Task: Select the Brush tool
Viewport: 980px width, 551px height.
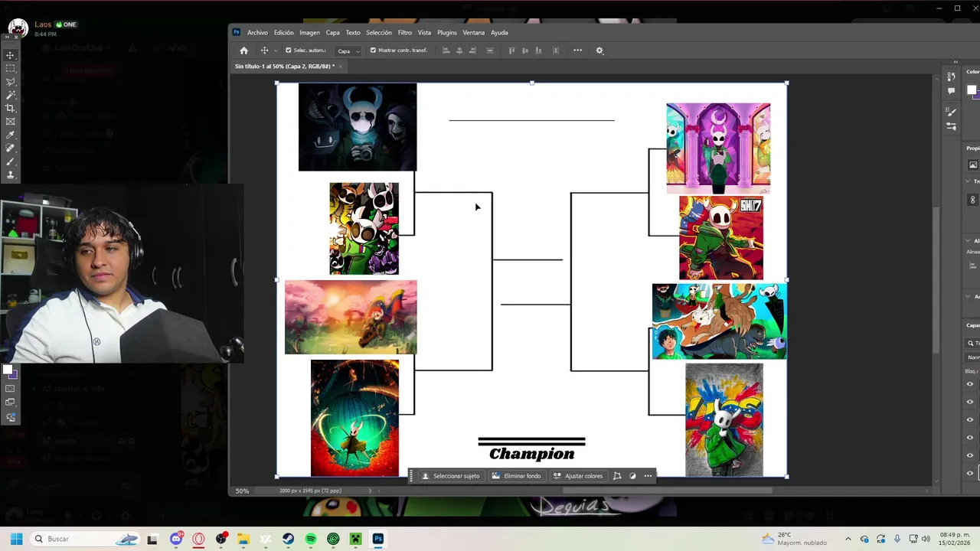Action: (x=11, y=161)
